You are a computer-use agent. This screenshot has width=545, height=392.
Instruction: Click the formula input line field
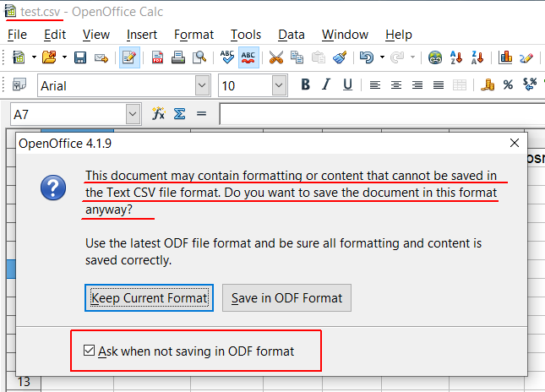[x=380, y=114]
